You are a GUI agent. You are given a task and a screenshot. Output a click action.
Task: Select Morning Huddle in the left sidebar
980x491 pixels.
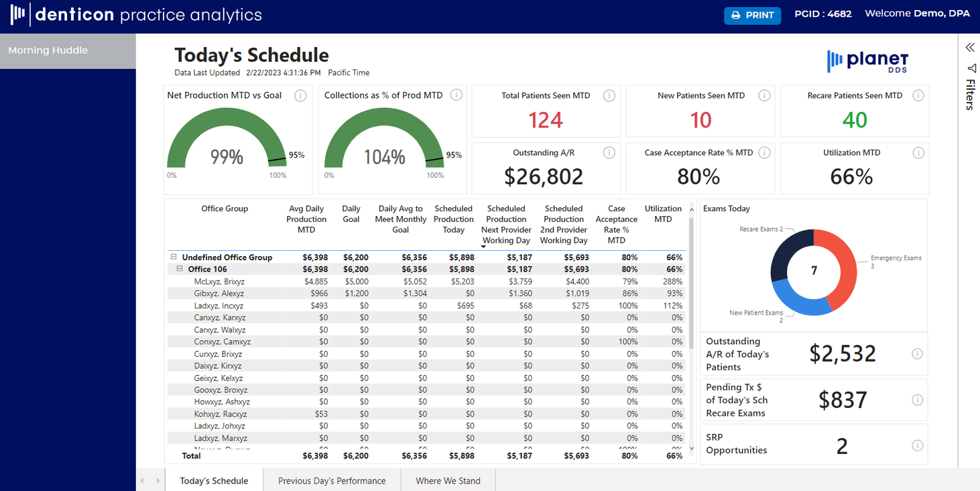[x=48, y=50]
